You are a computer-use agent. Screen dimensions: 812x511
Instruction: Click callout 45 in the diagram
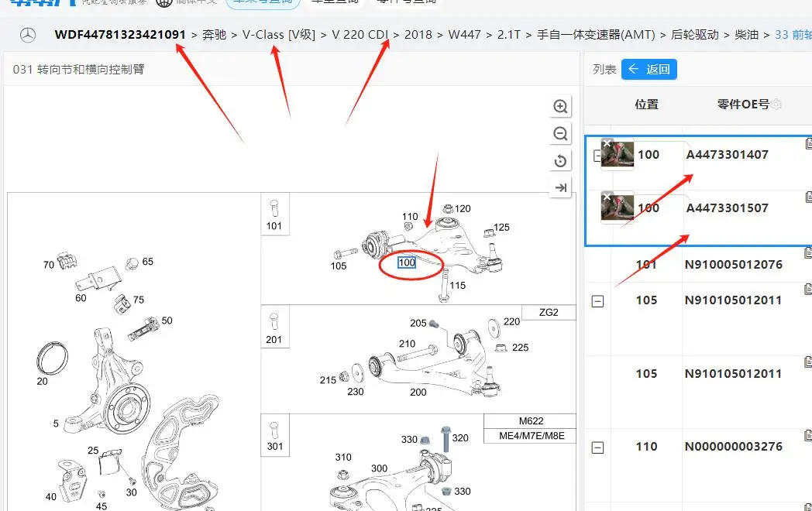[101, 506]
